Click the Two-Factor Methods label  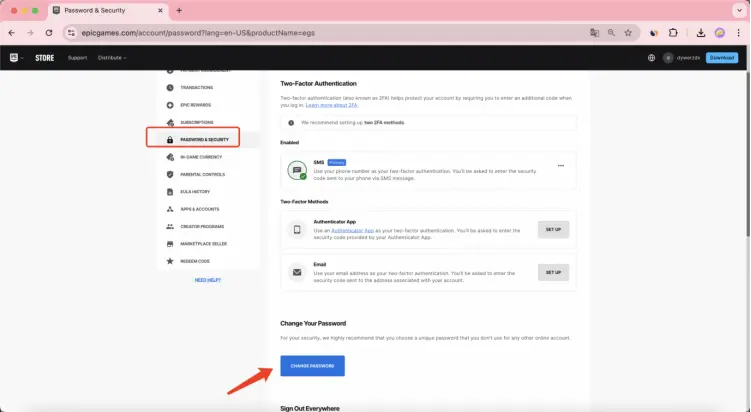pos(304,202)
